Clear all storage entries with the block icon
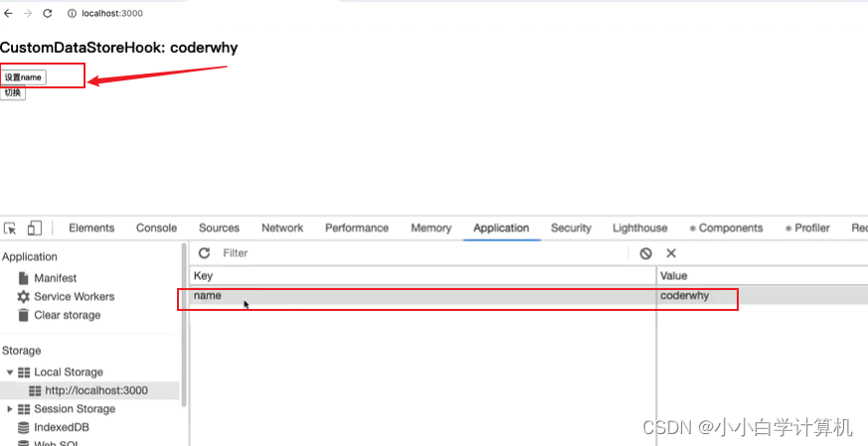The width and height of the screenshot is (868, 446). coord(645,253)
